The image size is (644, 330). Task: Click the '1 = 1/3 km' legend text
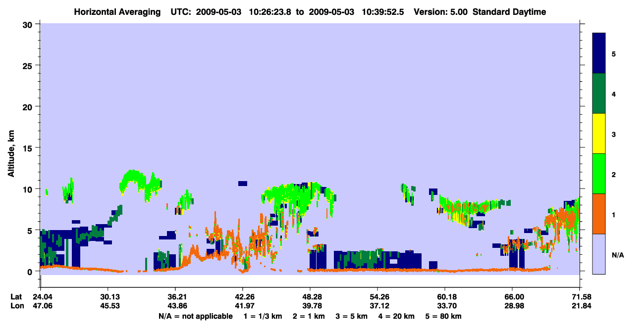coord(263,316)
